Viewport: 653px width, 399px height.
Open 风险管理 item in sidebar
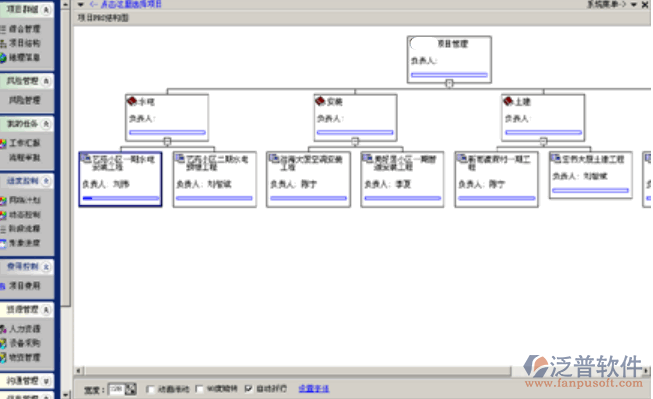coord(25,100)
